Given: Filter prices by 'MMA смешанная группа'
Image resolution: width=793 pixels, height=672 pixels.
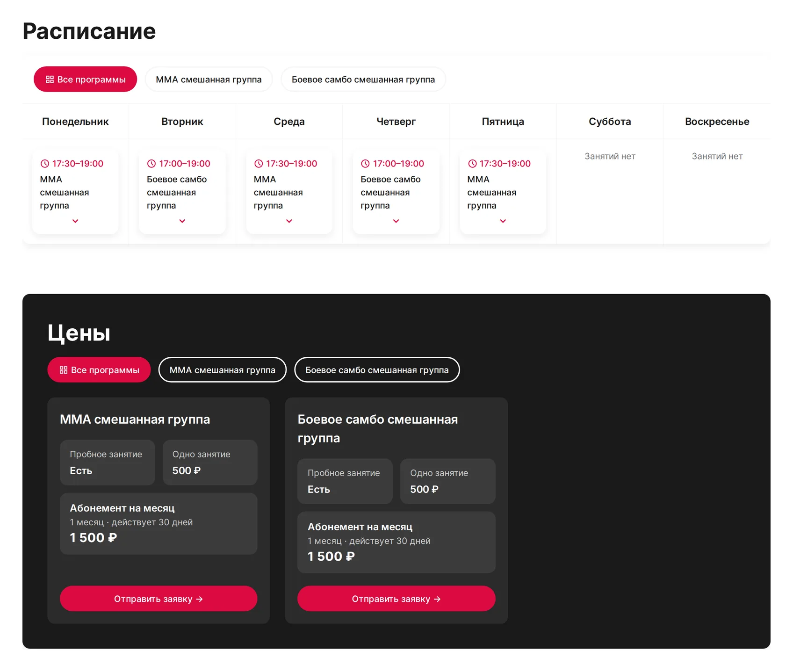Looking at the screenshot, I should coord(223,370).
